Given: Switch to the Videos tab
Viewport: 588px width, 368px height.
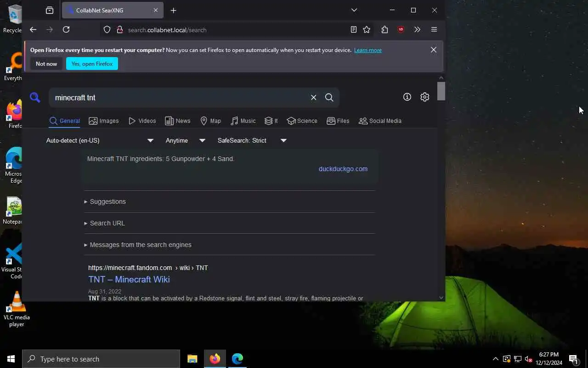Looking at the screenshot, I should click(x=142, y=121).
